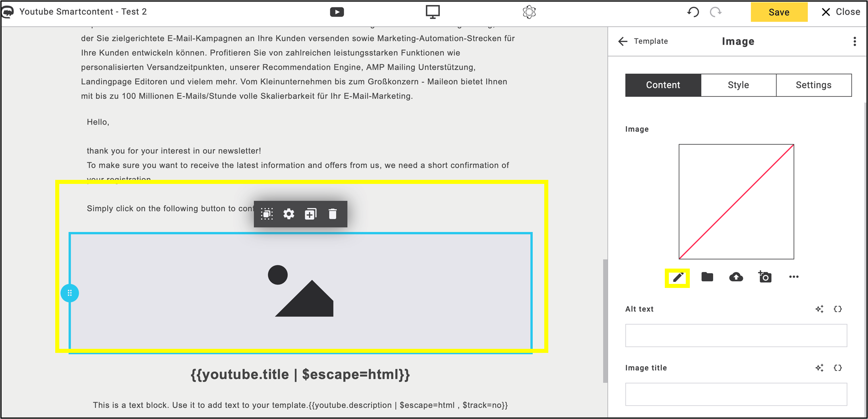Click the add stock photo camera icon
Image resolution: width=868 pixels, height=419 pixels.
765,277
